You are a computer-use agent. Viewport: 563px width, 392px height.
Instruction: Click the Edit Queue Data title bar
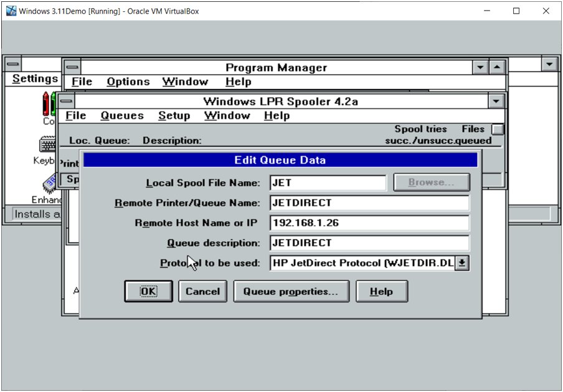click(280, 160)
